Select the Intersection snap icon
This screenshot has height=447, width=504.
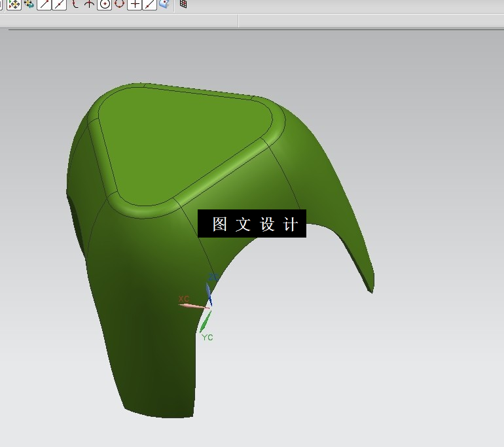point(89,4)
